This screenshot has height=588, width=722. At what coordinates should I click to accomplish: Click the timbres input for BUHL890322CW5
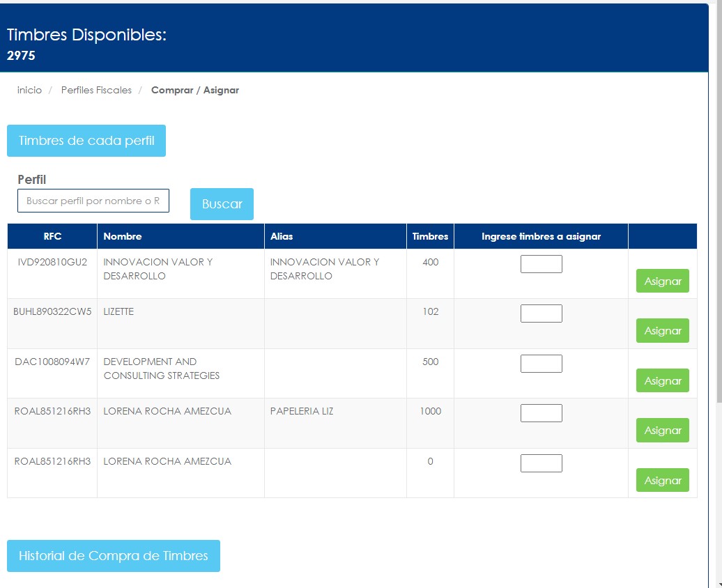point(541,314)
